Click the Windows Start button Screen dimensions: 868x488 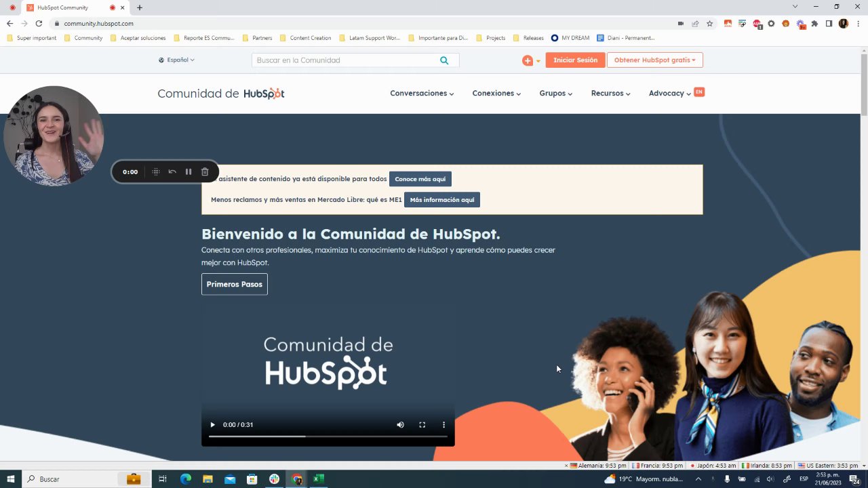coord(10,479)
